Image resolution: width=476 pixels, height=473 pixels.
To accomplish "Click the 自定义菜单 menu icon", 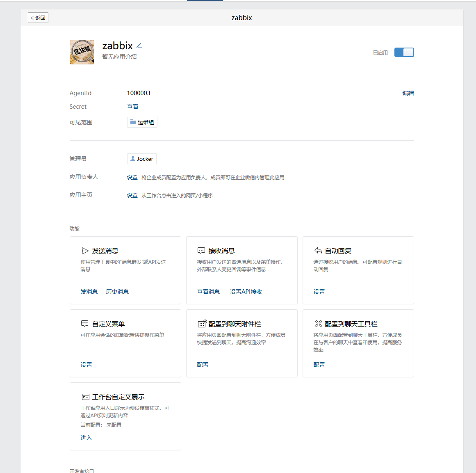I will tap(85, 324).
